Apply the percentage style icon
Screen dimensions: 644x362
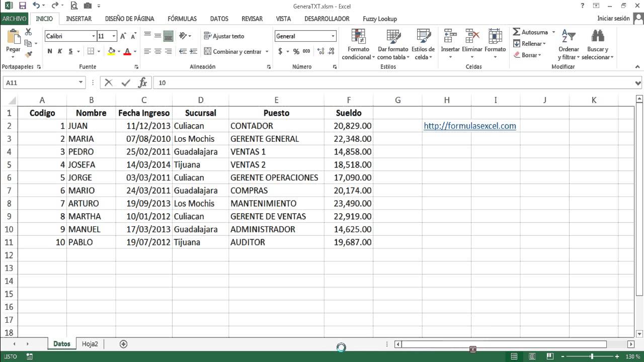296,51
